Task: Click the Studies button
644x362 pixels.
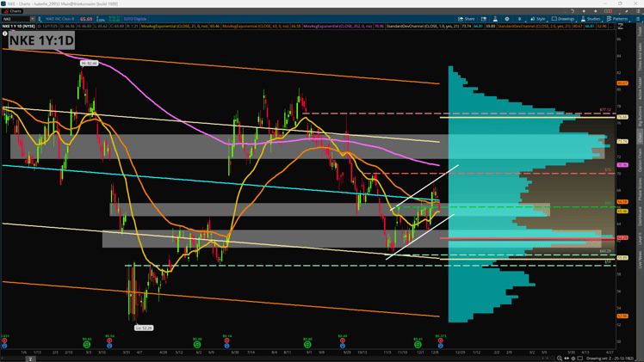Action: pos(591,19)
